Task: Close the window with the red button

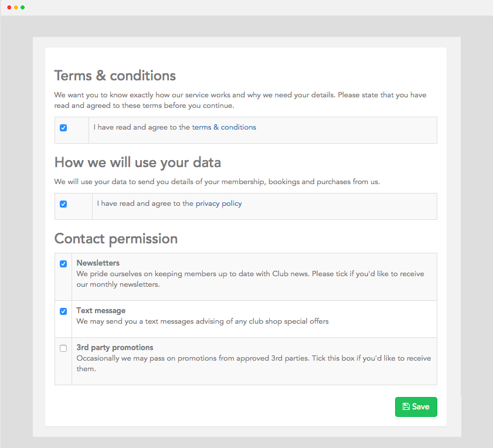Action: 9,8
